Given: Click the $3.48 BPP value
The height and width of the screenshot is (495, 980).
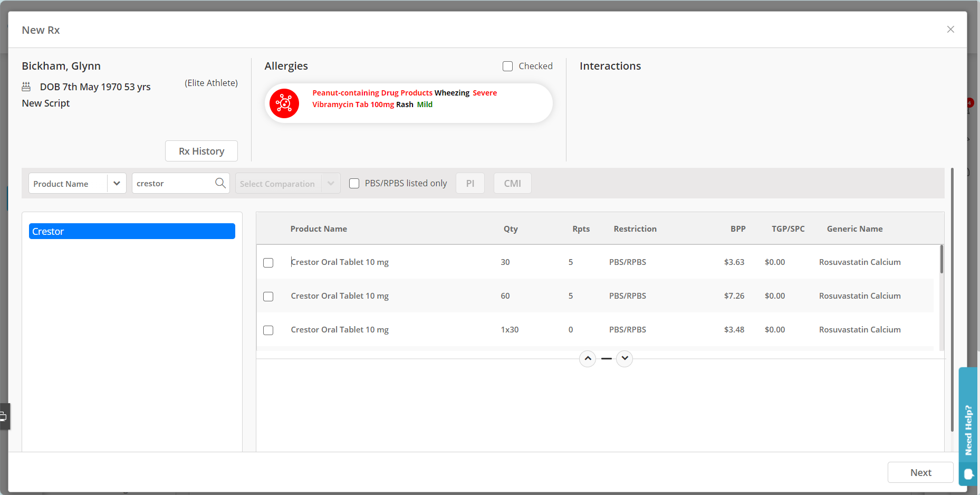Looking at the screenshot, I should coord(734,329).
